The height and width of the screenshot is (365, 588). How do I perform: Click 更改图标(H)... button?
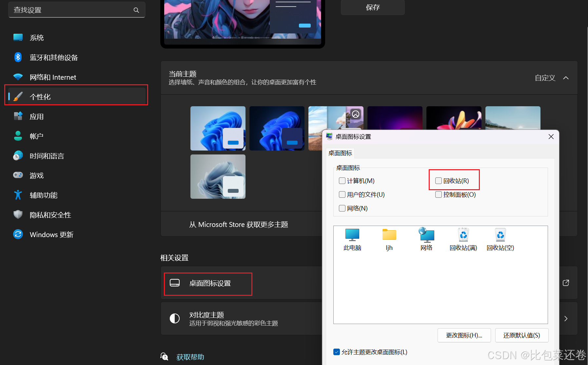pos(464,335)
